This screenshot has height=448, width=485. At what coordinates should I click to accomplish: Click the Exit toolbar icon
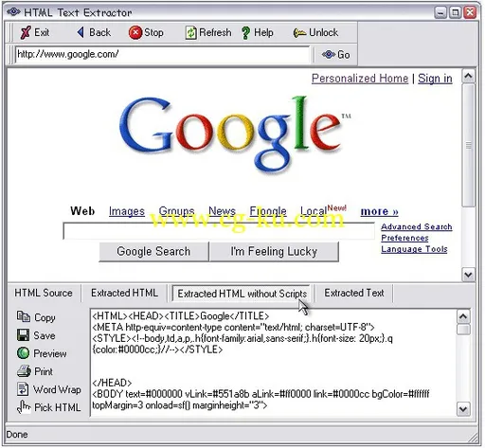tap(26, 32)
